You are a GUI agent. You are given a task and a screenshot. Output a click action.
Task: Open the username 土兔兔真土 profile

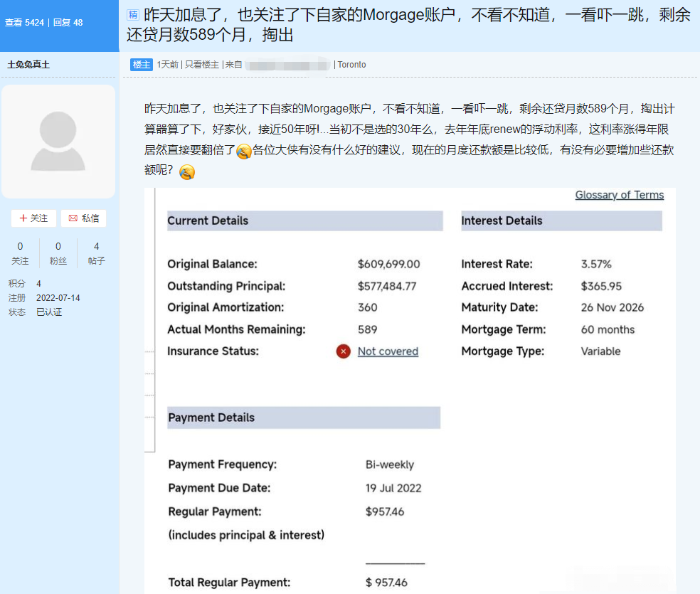pos(28,65)
